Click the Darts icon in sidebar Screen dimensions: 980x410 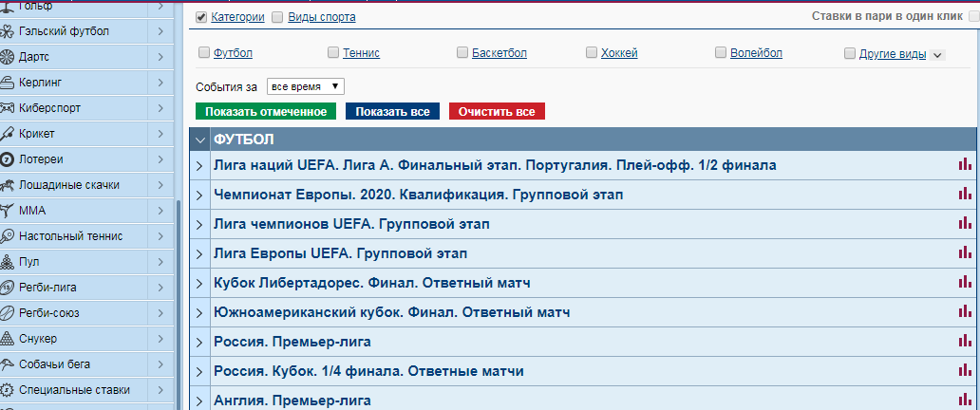click(7, 57)
